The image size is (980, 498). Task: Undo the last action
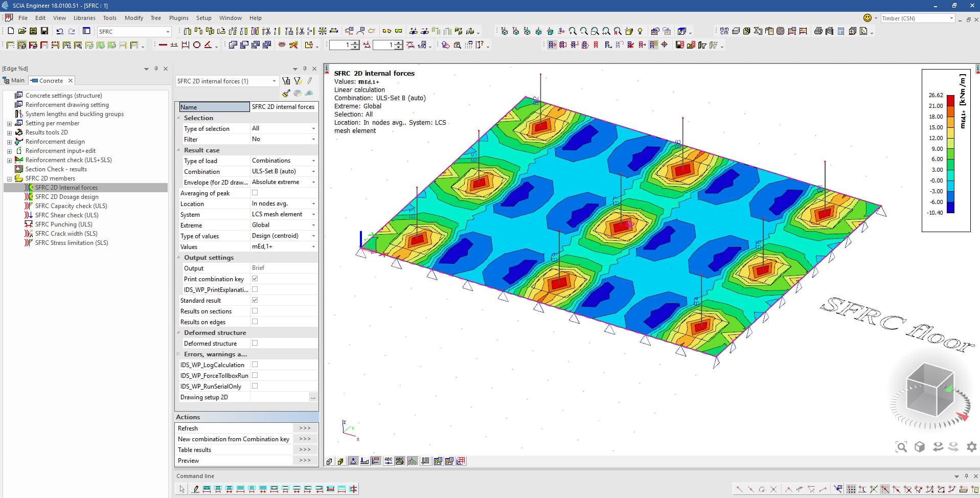60,31
